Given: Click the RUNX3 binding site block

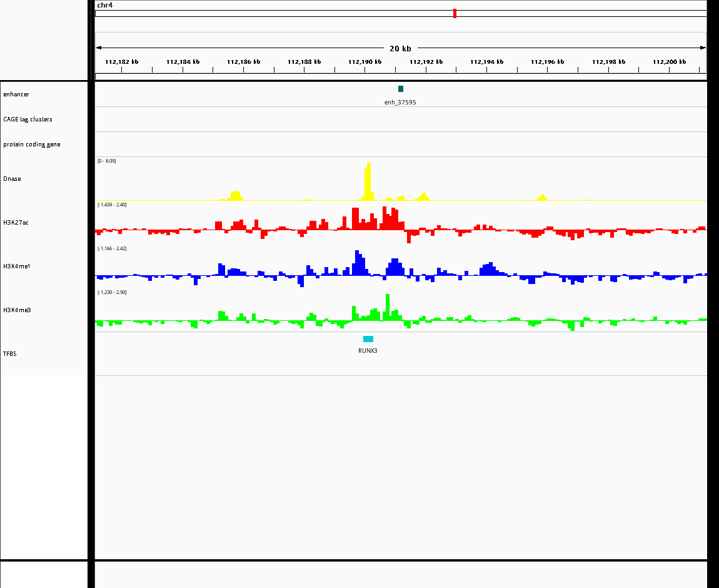Looking at the screenshot, I should [368, 339].
